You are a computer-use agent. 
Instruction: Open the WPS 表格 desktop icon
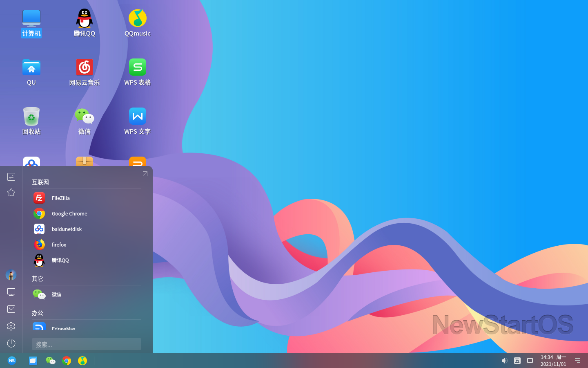click(x=138, y=72)
